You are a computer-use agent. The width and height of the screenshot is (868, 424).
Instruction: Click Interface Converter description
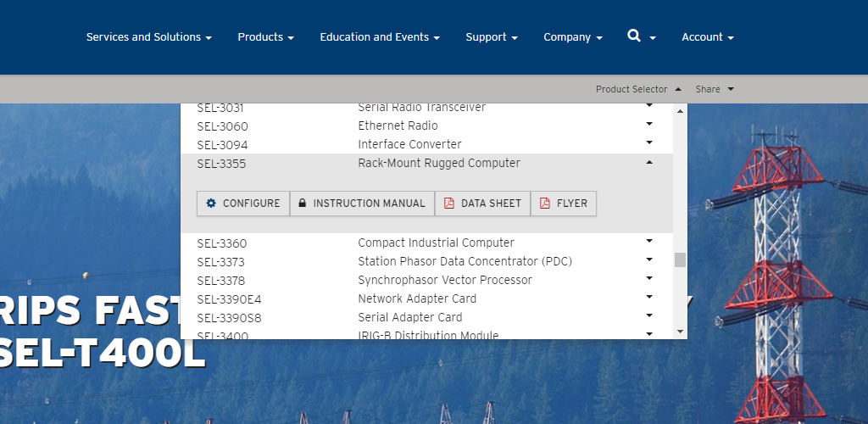click(x=409, y=144)
